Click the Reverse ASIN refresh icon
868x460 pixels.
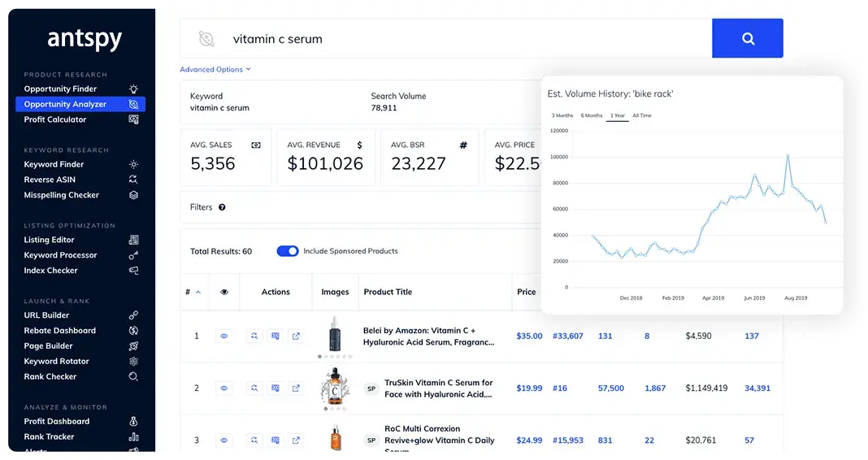[133, 180]
